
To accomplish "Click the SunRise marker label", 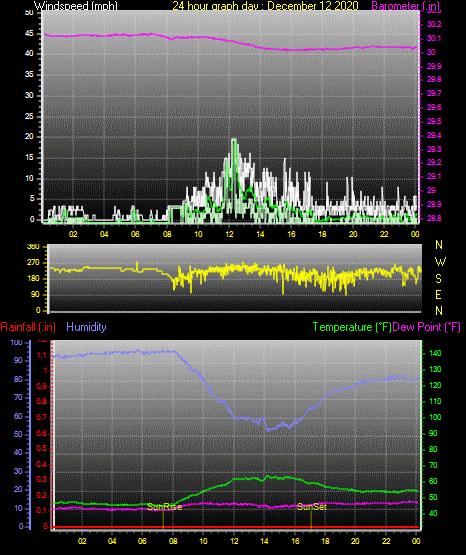I will (x=165, y=507).
